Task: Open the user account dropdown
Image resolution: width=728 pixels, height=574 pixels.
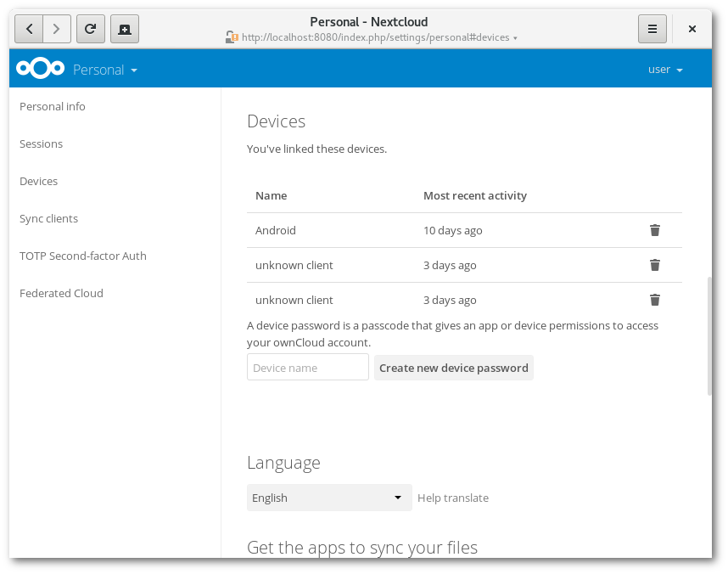Action: (664, 69)
